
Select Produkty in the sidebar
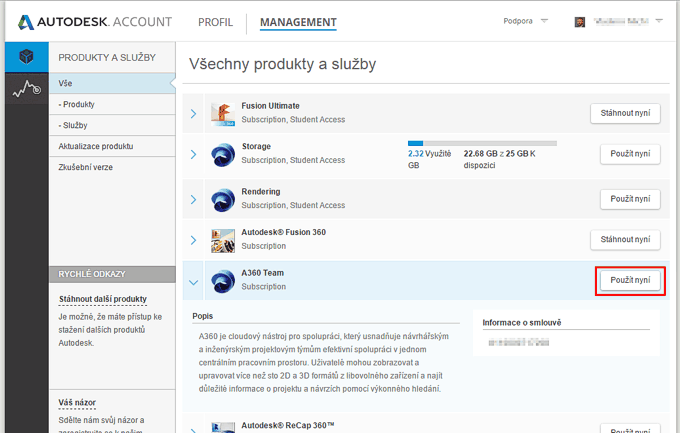point(112,104)
